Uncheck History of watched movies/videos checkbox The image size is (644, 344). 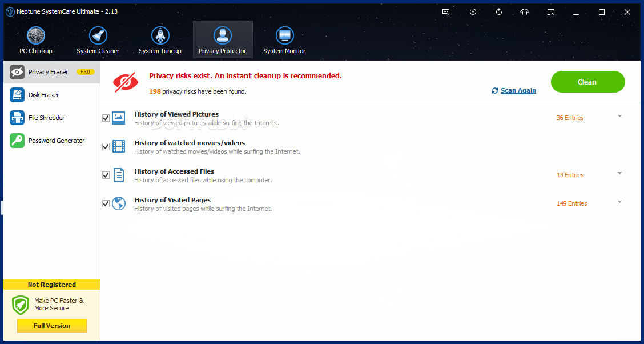coord(106,146)
